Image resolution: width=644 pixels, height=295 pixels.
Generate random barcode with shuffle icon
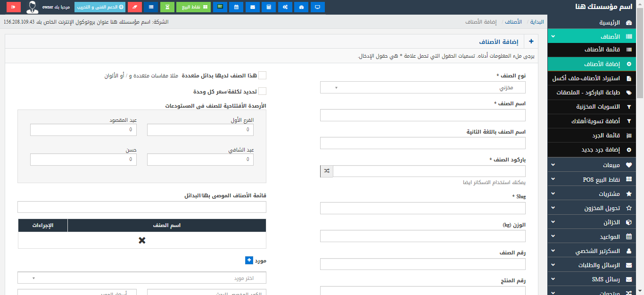pyautogui.click(x=327, y=171)
